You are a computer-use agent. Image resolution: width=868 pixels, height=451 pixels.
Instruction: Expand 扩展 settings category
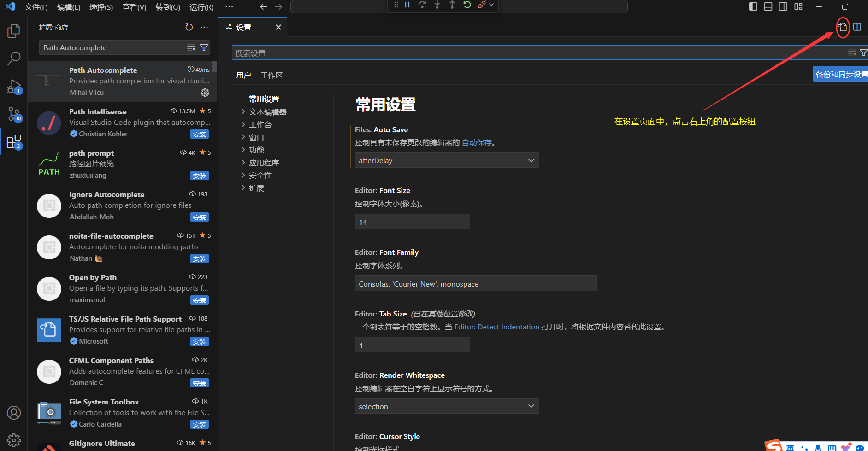pos(243,188)
